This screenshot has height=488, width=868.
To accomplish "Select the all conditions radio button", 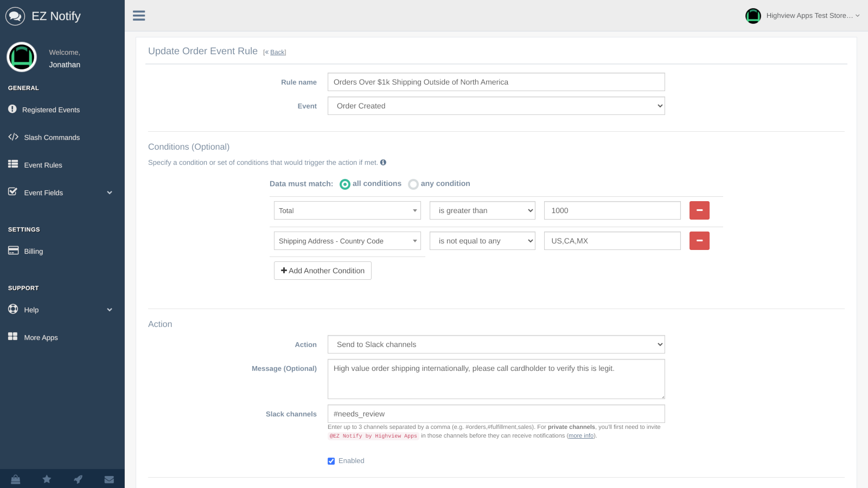I will click(x=344, y=184).
